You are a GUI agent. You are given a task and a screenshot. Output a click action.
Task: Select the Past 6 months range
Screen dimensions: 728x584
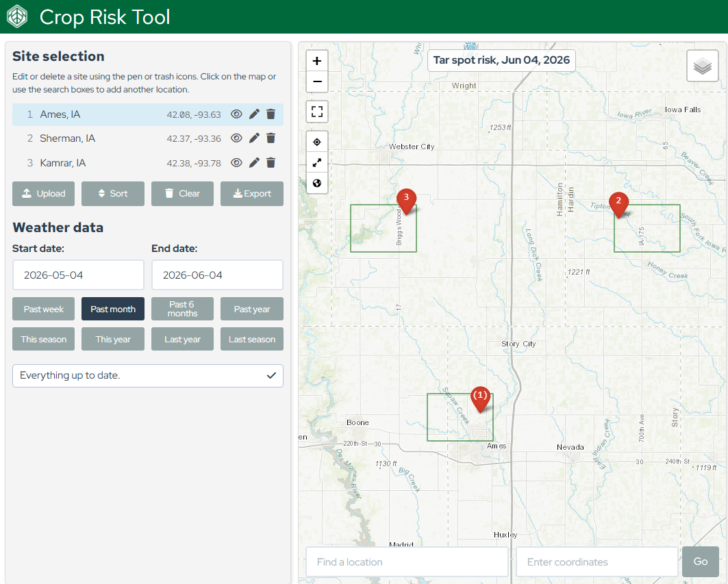(x=182, y=309)
